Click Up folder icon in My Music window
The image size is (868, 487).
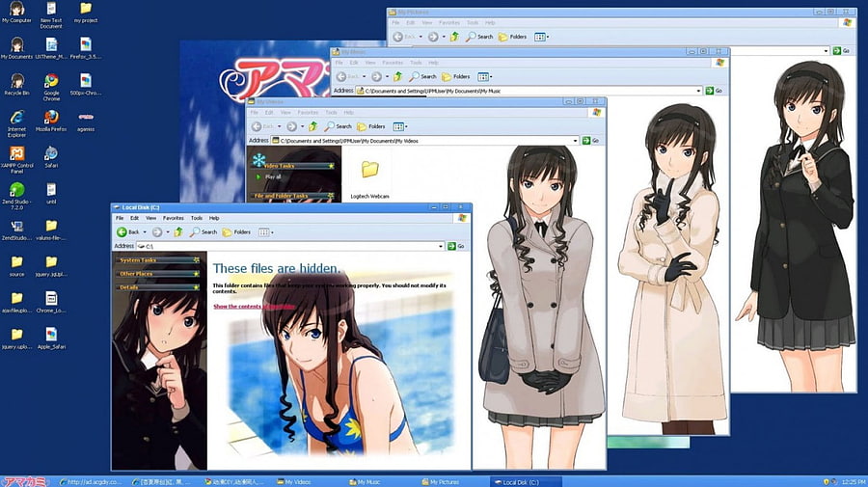(397, 76)
